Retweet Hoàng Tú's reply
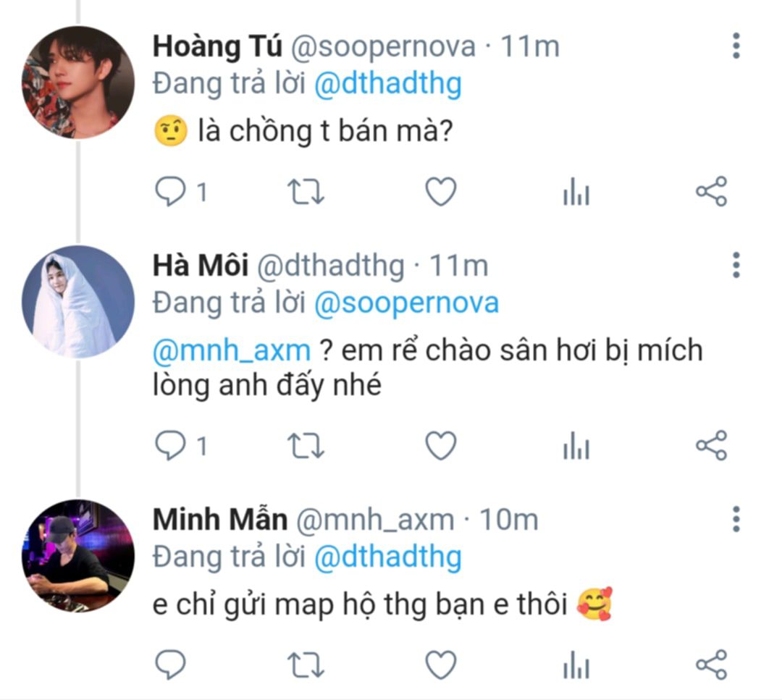Screen dimensions: 782x700 [x=306, y=193]
